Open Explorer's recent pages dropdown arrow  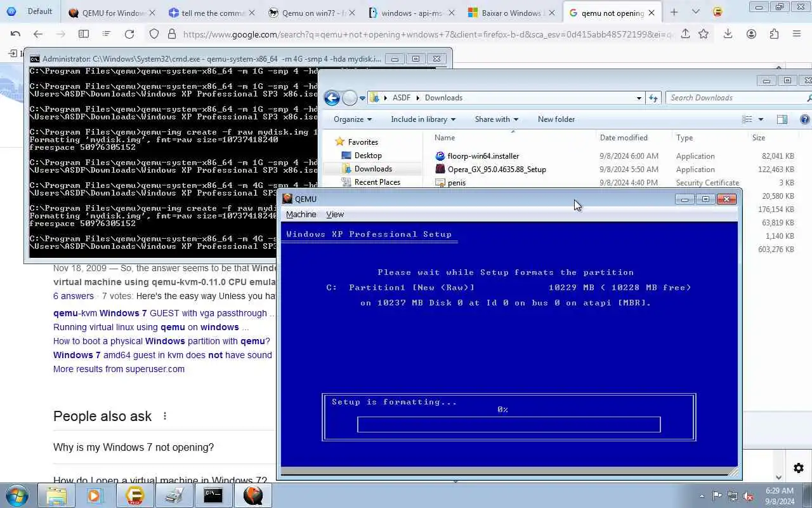pyautogui.click(x=362, y=98)
